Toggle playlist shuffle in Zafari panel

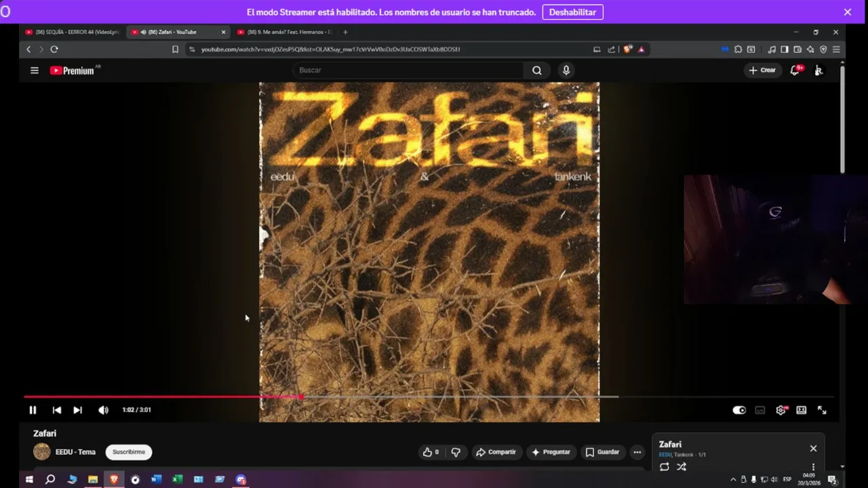tap(682, 466)
